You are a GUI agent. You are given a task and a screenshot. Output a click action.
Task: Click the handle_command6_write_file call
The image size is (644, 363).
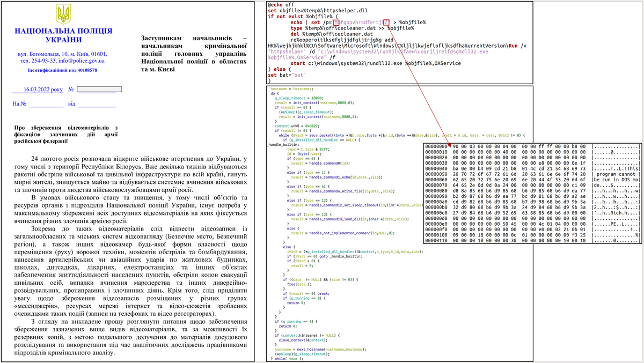click(352, 191)
